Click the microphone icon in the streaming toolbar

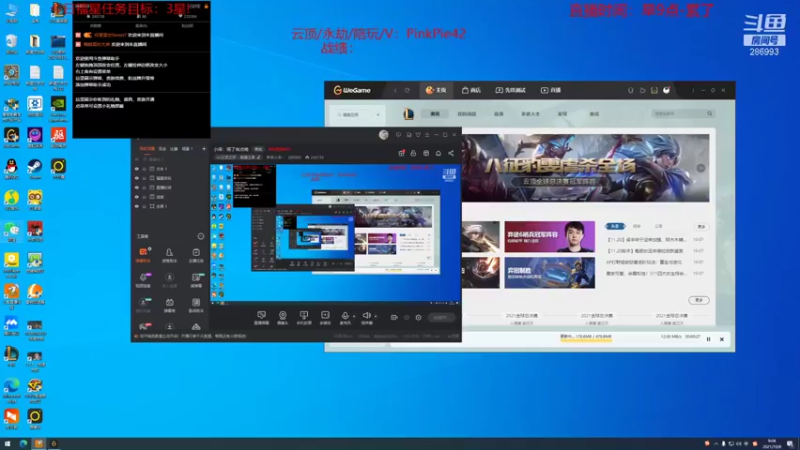click(x=345, y=317)
